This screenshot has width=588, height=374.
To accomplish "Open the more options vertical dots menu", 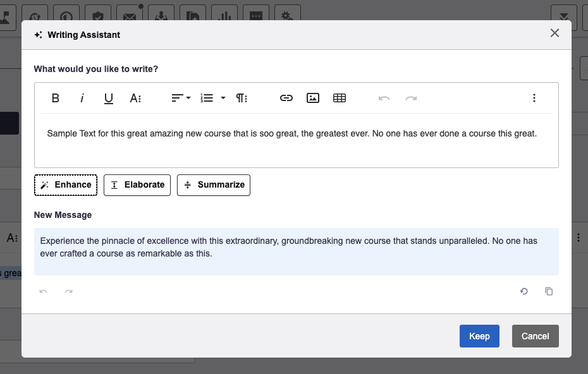I will point(534,98).
